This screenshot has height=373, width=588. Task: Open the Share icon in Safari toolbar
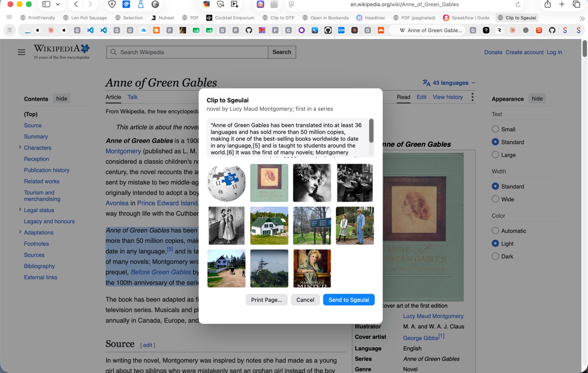tap(548, 4)
